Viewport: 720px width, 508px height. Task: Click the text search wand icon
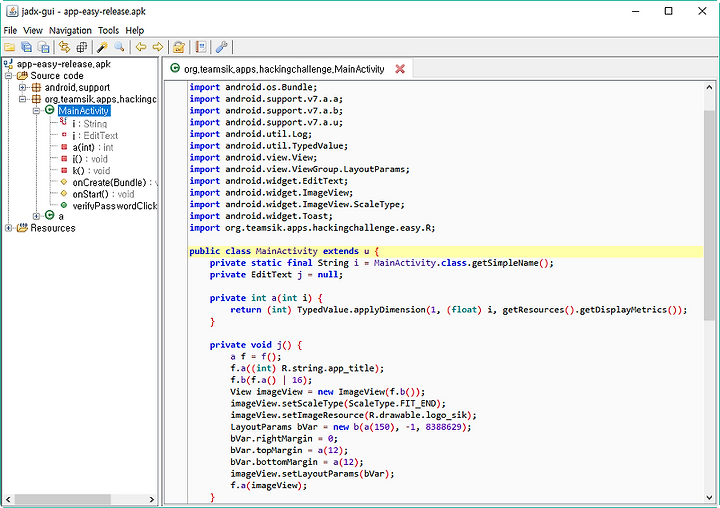pyautogui.click(x=102, y=47)
